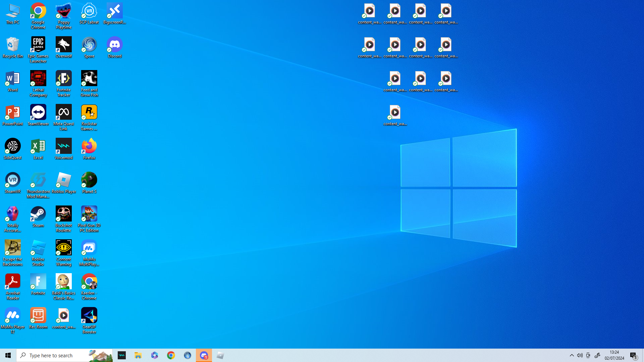Image resolution: width=644 pixels, height=362 pixels.
Task: Select the TeamViewer desktop icon
Action: (x=38, y=115)
